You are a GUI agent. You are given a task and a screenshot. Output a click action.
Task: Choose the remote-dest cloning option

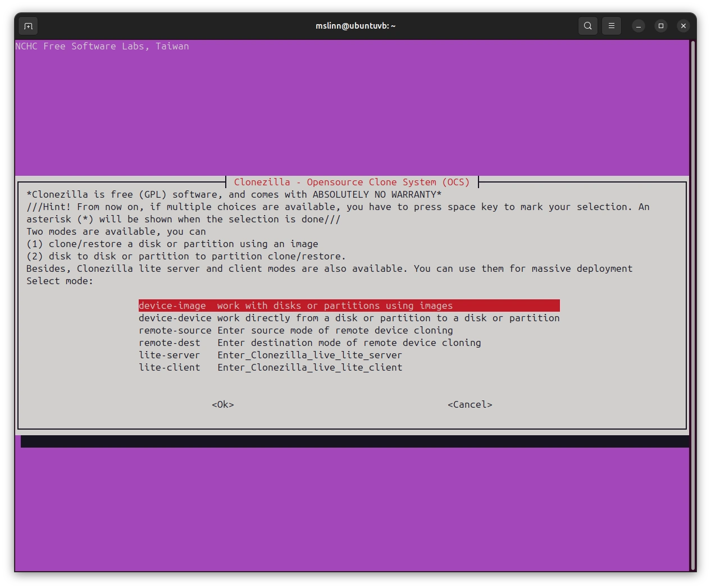pos(309,343)
